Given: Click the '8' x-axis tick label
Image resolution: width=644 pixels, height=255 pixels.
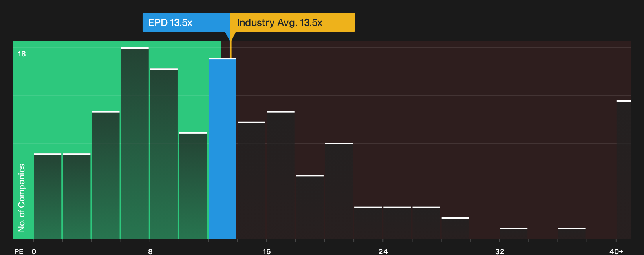Looking at the screenshot, I should pyautogui.click(x=150, y=251).
